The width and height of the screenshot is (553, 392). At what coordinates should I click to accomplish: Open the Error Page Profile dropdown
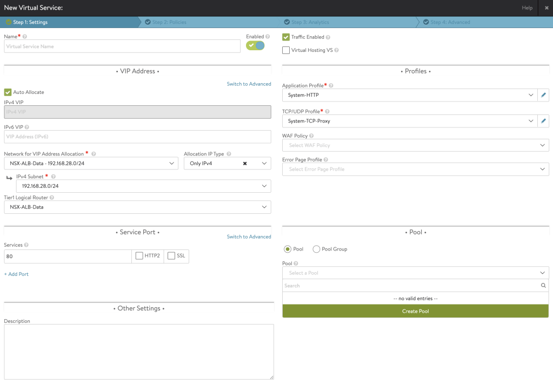[415, 170]
